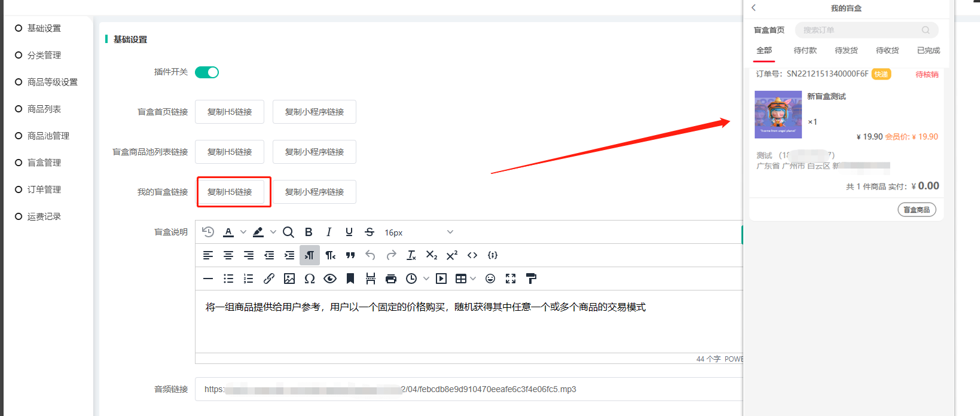Image resolution: width=980 pixels, height=416 pixels.
Task: Click the 搜索订单 search field
Action: pos(861,30)
